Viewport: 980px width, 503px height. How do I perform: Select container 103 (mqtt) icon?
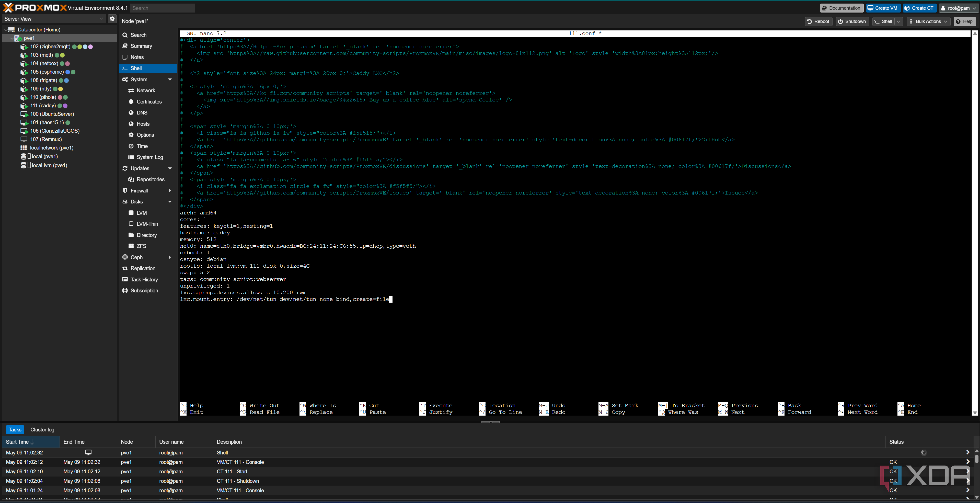click(24, 55)
